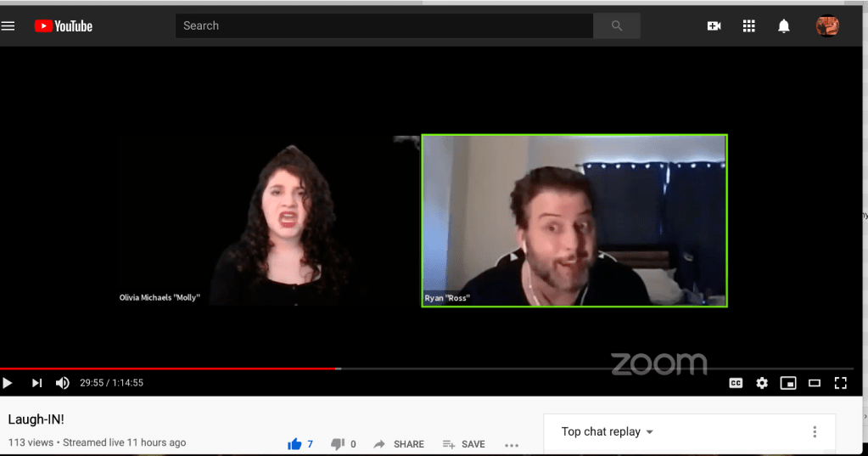Enter fullscreen mode
This screenshot has width=868, height=456.
[841, 383]
